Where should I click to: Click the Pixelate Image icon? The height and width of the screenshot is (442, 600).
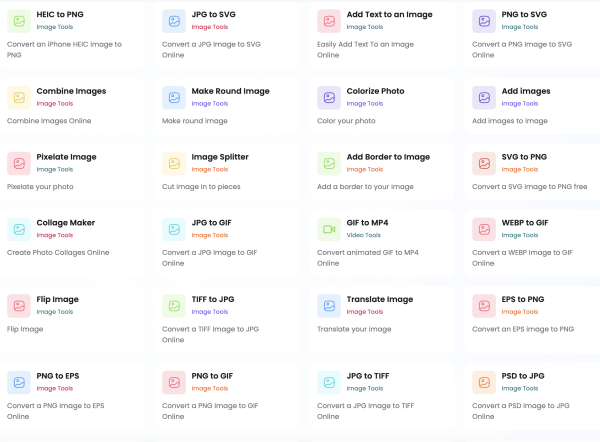click(x=19, y=163)
